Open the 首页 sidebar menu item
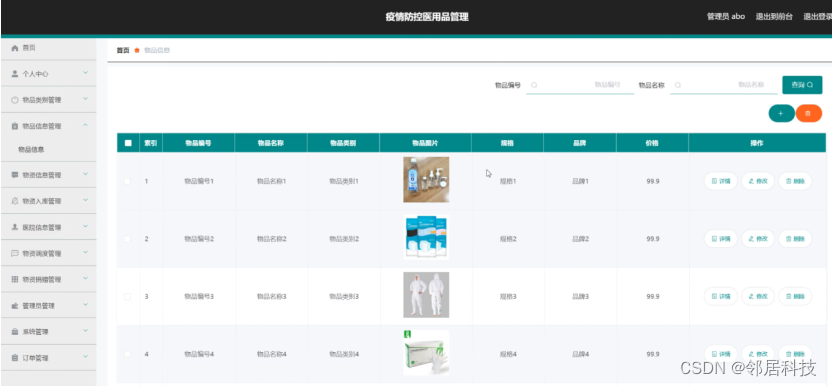The height and width of the screenshot is (386, 832). click(x=49, y=48)
